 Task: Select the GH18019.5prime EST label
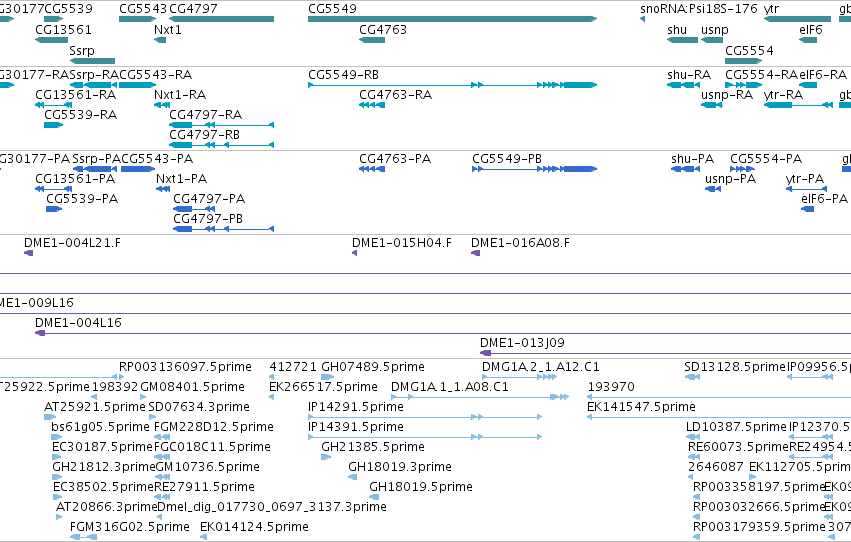421,487
